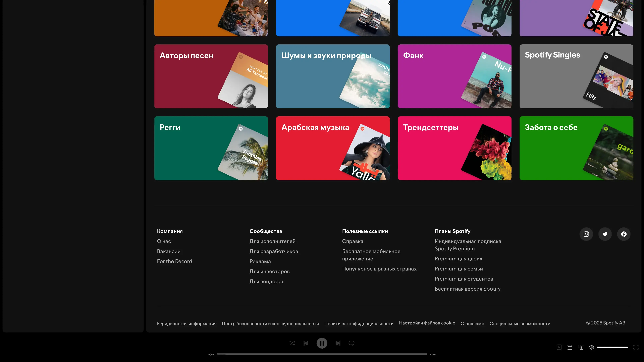Click the track progress bar

click(322, 354)
